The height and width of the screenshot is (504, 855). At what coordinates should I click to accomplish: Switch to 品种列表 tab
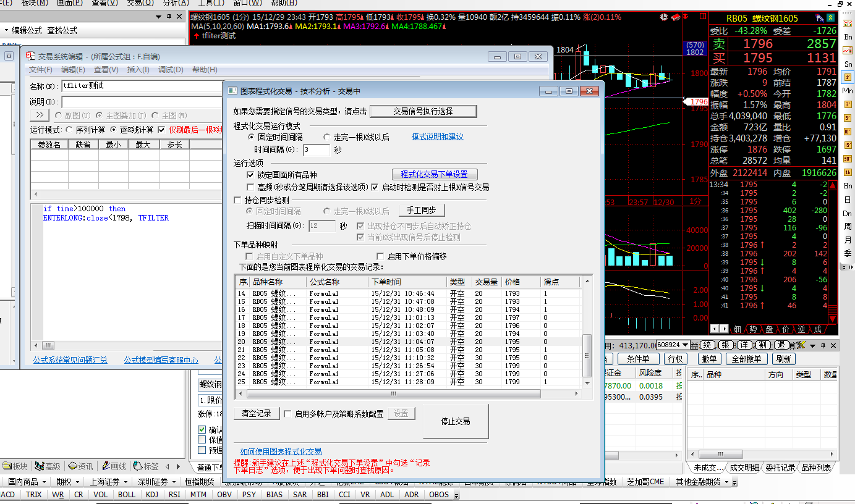pos(816,468)
